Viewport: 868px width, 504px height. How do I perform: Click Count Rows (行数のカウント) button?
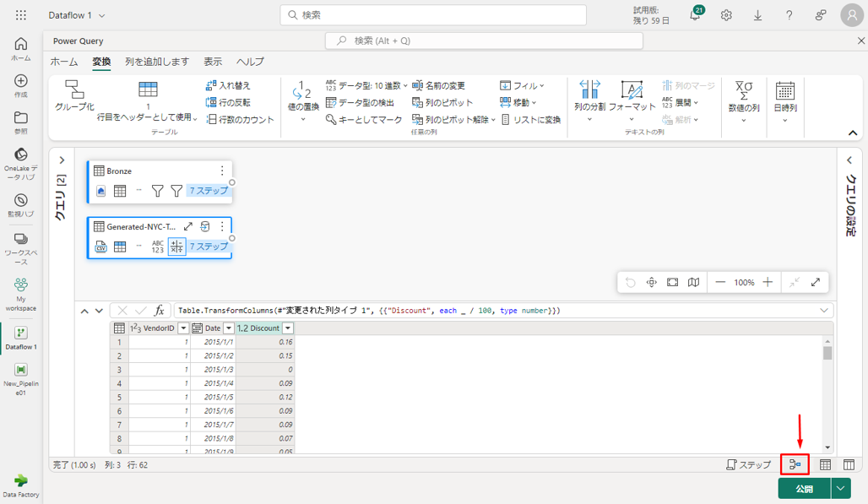click(241, 120)
